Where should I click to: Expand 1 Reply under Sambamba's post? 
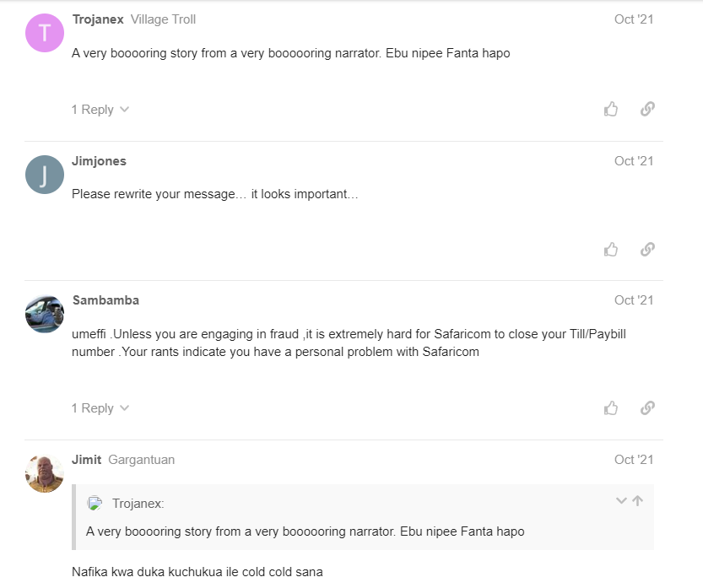pyautogui.click(x=100, y=408)
